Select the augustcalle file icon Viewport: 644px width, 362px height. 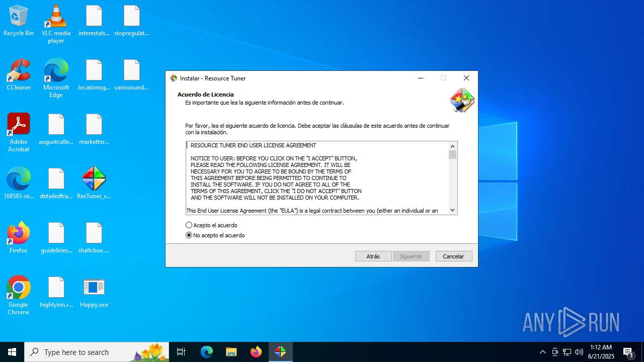point(56,129)
